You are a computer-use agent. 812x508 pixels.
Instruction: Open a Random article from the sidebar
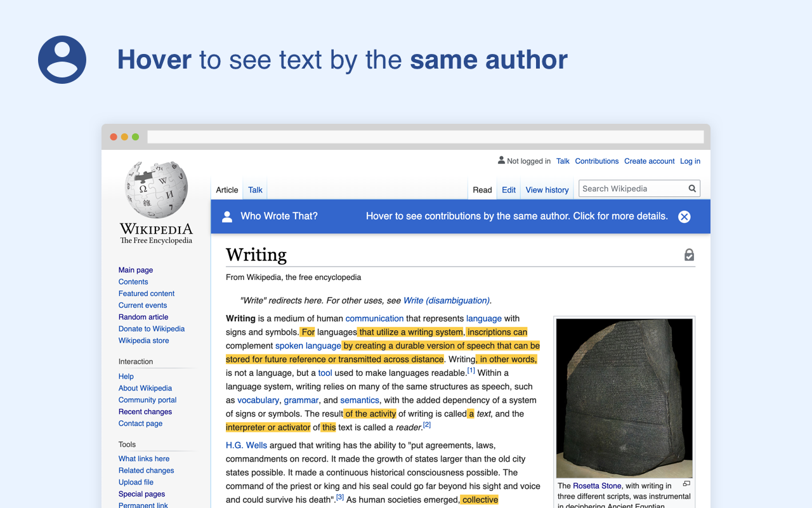tap(143, 317)
